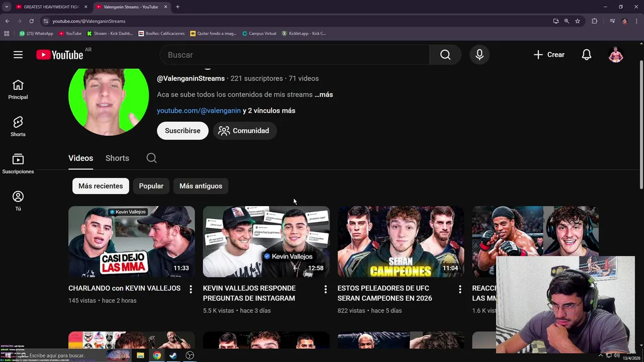644x362 pixels.
Task: Open options for CHARLANDO con KEVIN VALLEJOS video
Action: [191, 289]
